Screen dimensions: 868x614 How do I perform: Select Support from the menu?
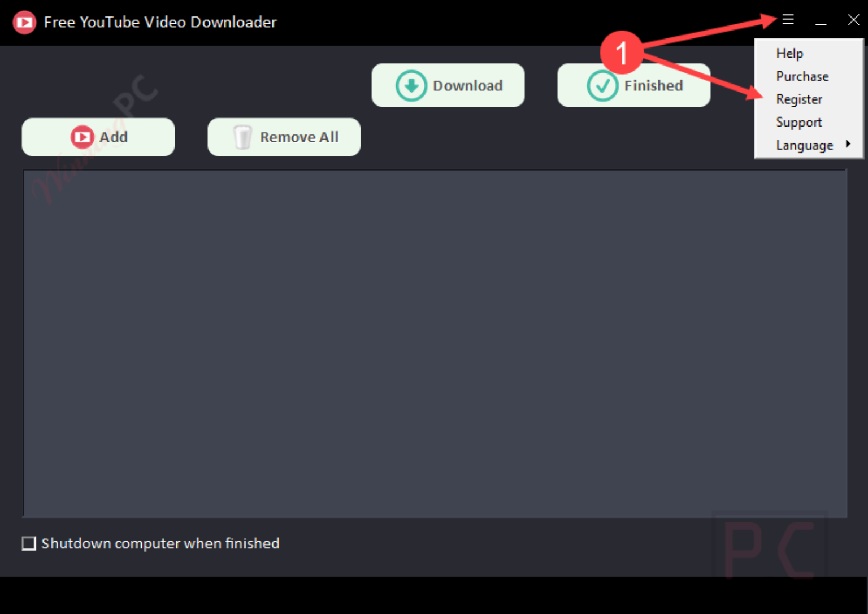[798, 122]
